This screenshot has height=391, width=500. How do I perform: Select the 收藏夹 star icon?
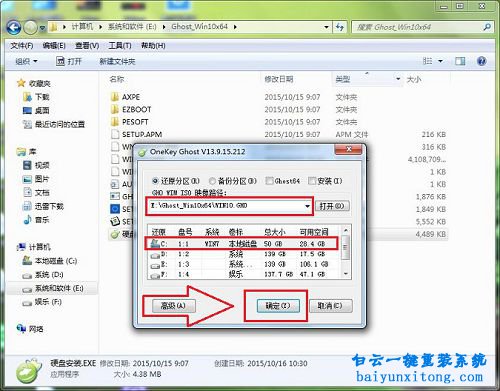[x=21, y=83]
